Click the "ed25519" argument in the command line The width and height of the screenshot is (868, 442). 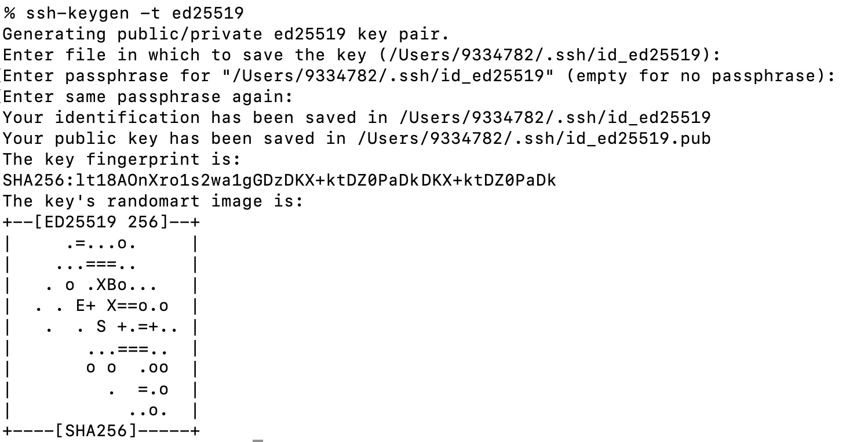click(207, 13)
